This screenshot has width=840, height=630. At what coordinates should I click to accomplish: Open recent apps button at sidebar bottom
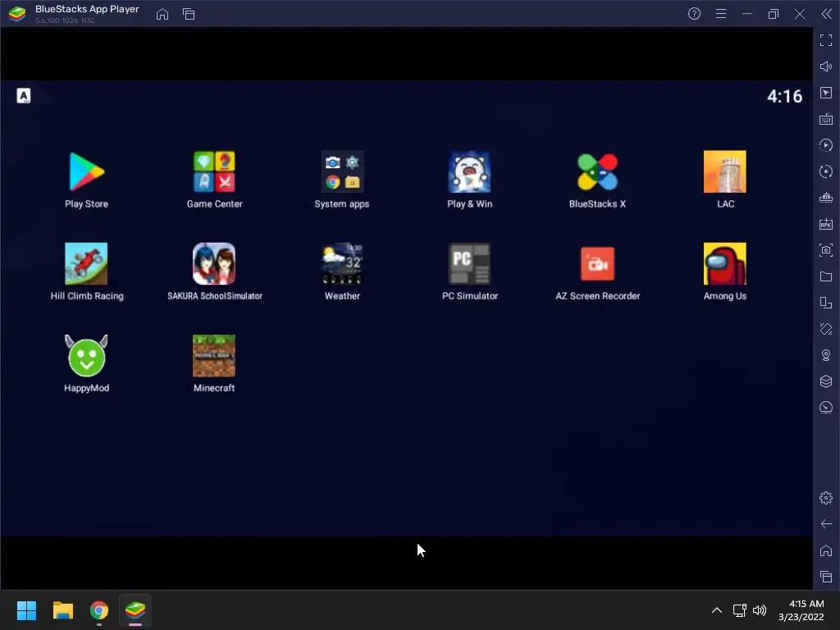coord(826,577)
